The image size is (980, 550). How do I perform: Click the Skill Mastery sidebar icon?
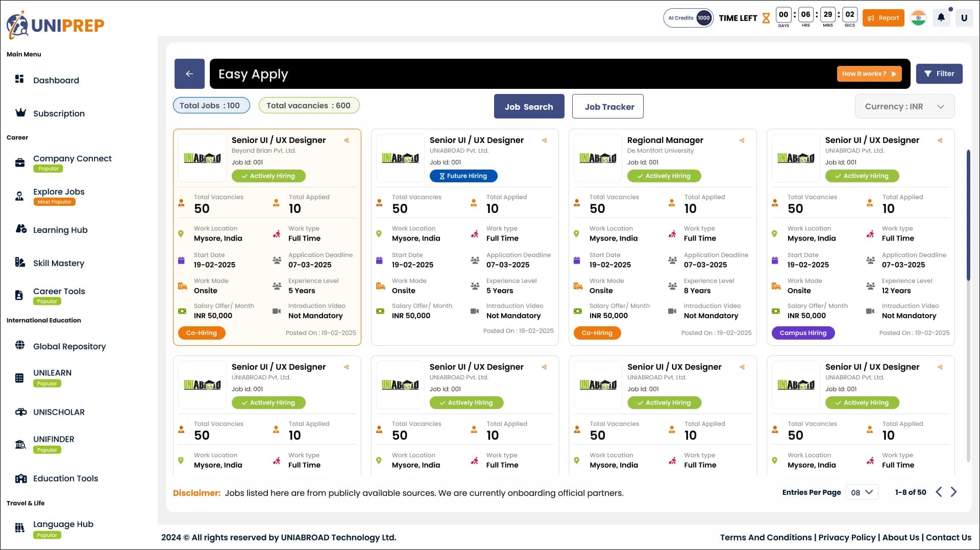tap(20, 262)
